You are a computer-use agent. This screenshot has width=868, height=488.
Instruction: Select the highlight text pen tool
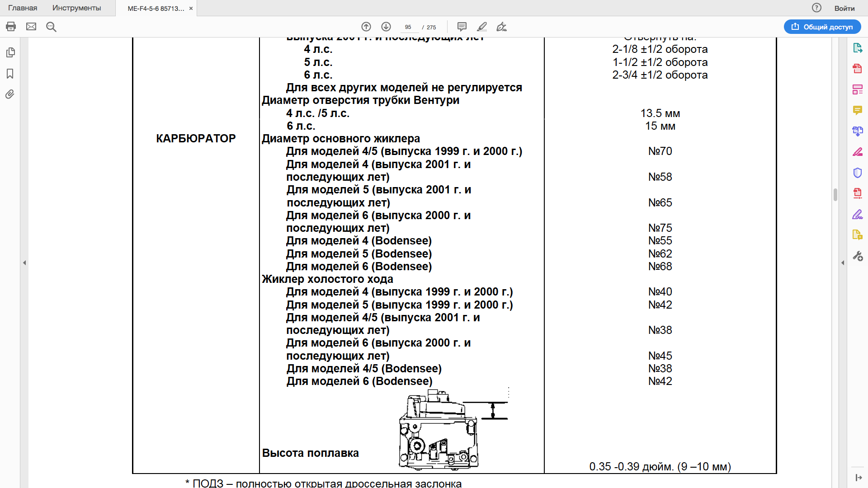coord(482,27)
